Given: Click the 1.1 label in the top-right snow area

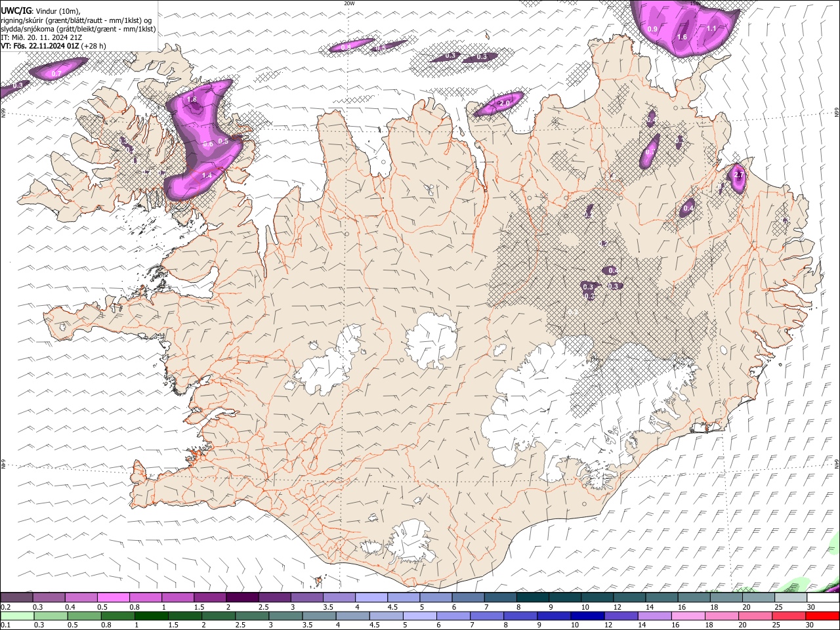Looking at the screenshot, I should click(x=711, y=28).
